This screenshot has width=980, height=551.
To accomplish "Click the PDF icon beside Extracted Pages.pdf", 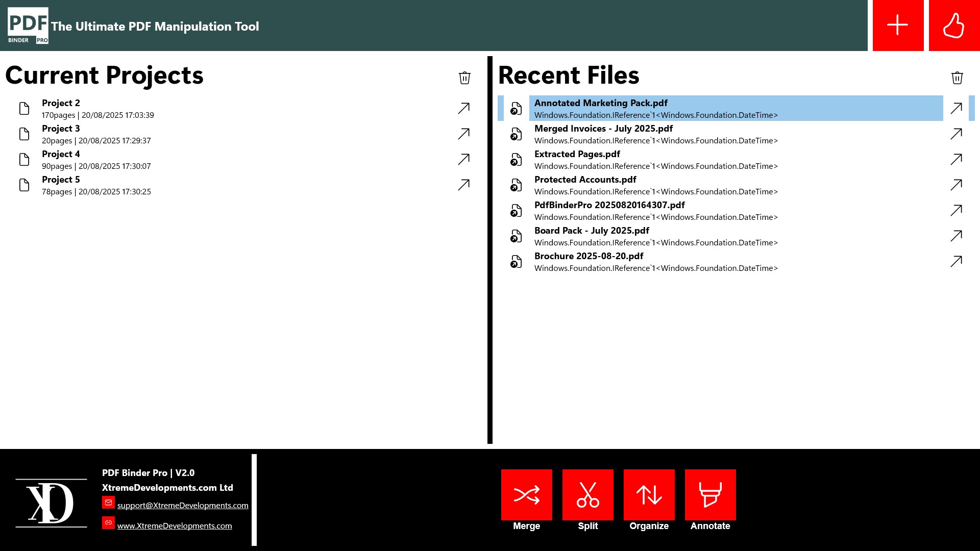I will click(516, 159).
